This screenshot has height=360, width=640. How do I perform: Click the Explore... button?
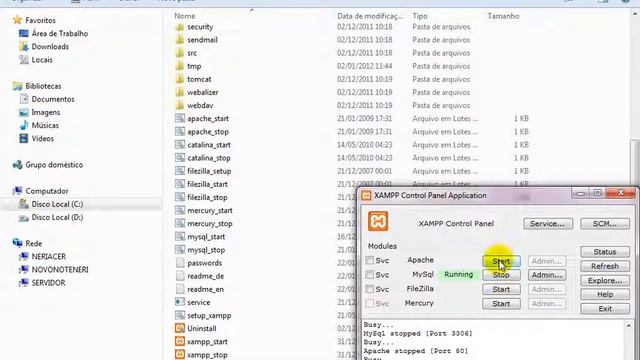click(x=605, y=280)
